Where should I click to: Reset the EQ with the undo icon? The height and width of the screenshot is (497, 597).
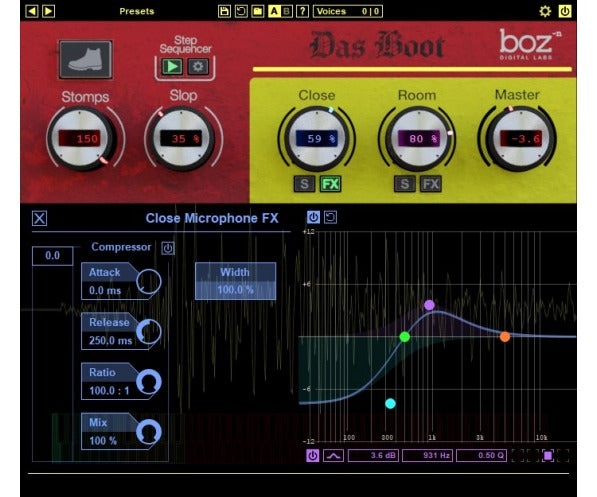tap(330, 217)
